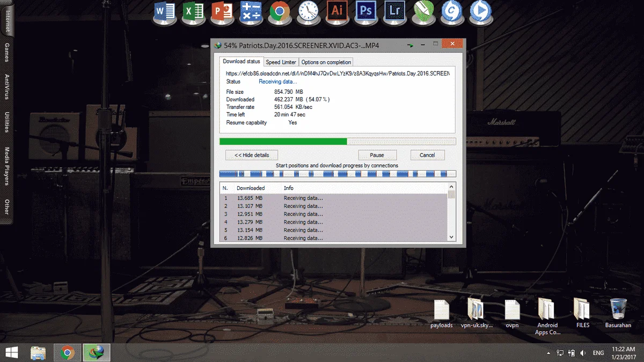Switch to Chrome on the taskbar

[x=67, y=352]
